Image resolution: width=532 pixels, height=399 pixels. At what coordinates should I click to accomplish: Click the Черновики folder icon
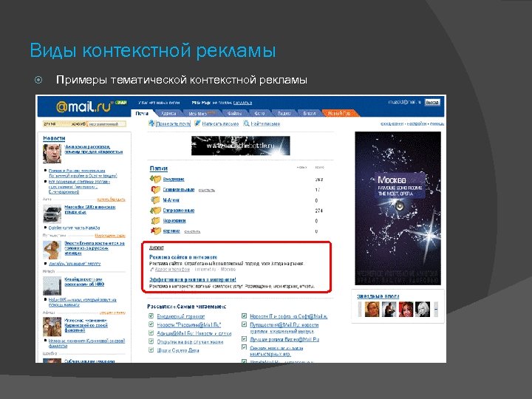(155, 220)
